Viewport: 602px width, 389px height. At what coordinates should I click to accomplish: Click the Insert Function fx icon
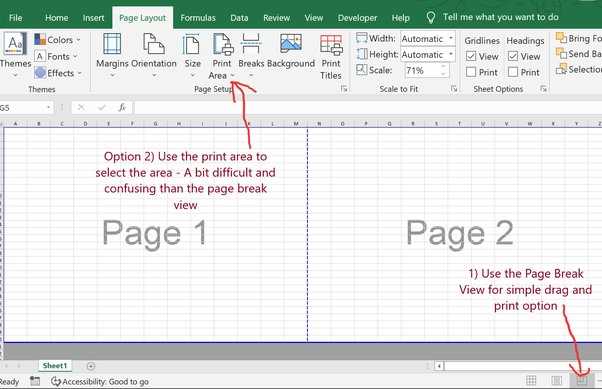[122, 108]
